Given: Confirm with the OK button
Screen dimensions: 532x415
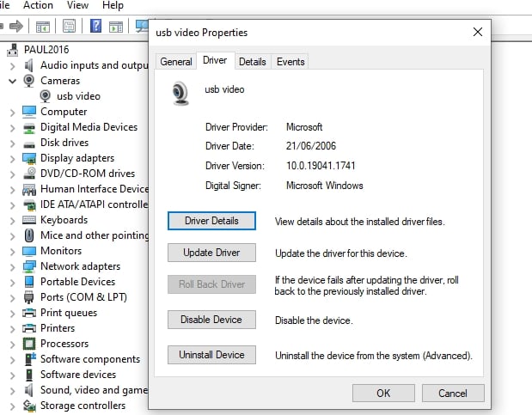Looking at the screenshot, I should pos(383,393).
